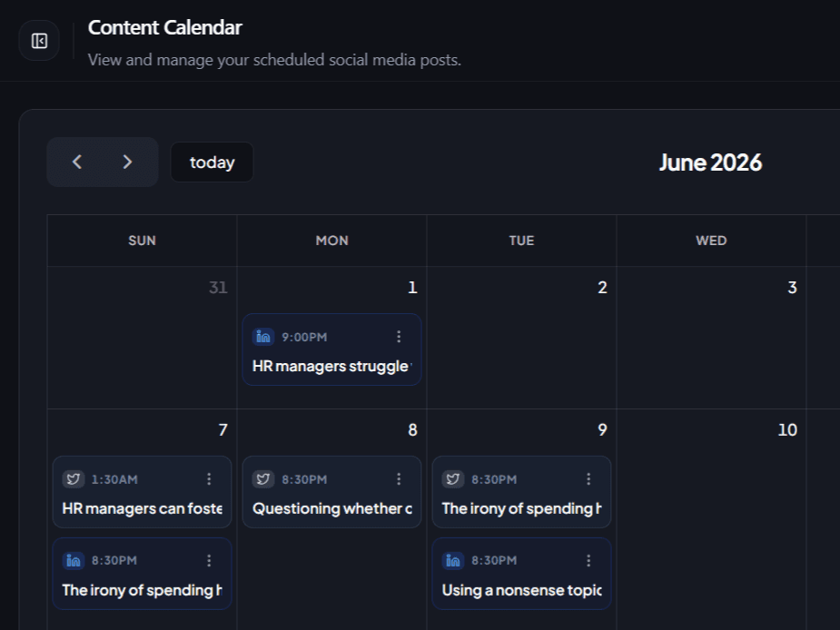Screen dimensions: 840x630
Task: Click LinkedIn icon on June 9 8:30PM post
Action: pos(452,560)
